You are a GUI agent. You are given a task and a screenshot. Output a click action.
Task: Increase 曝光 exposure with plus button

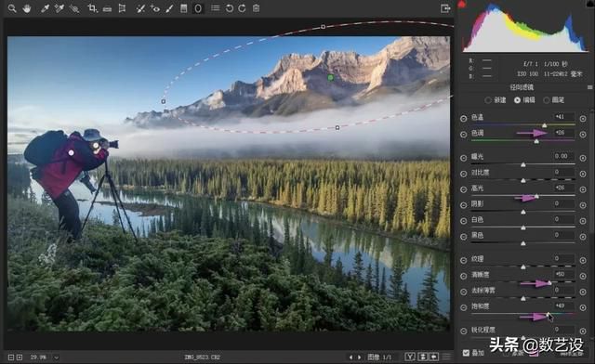583,158
